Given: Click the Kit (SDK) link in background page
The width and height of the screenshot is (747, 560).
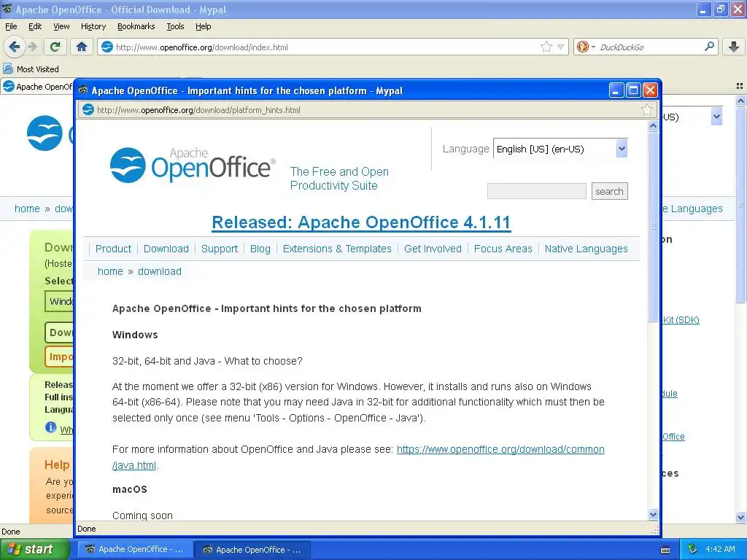Looking at the screenshot, I should (x=681, y=319).
